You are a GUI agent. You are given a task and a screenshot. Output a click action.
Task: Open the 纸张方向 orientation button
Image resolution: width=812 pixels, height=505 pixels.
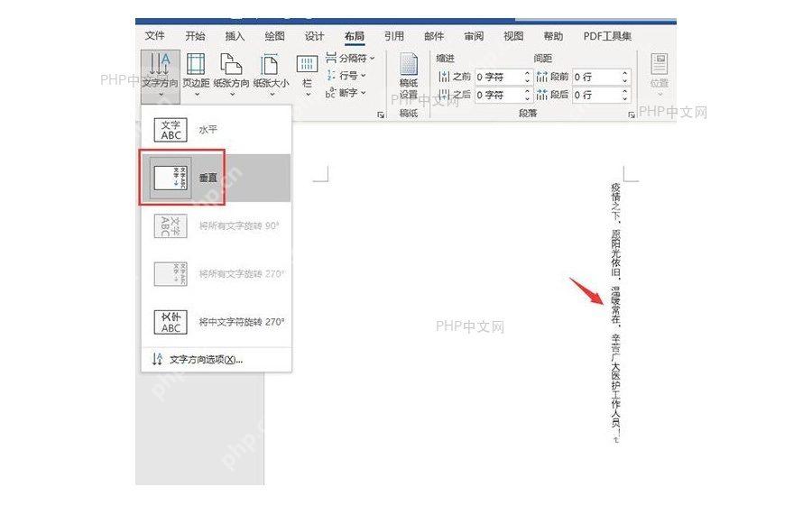tap(231, 76)
